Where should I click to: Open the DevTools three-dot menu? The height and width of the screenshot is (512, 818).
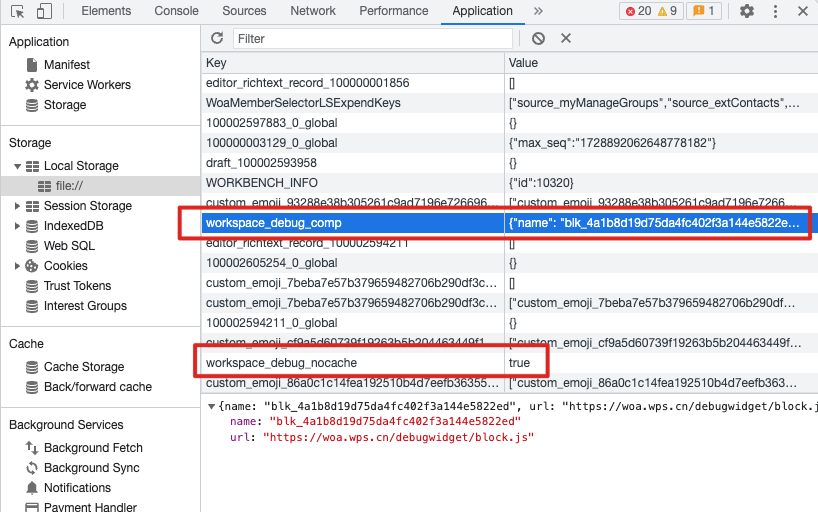[778, 11]
